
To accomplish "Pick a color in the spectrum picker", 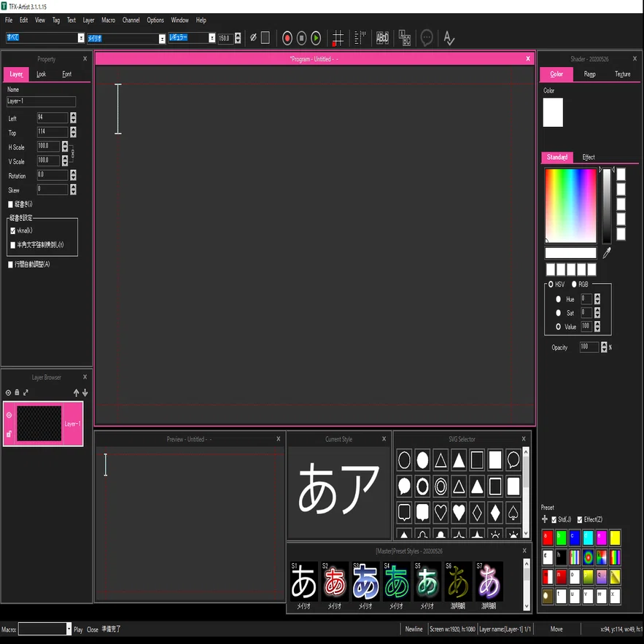I will (x=570, y=206).
